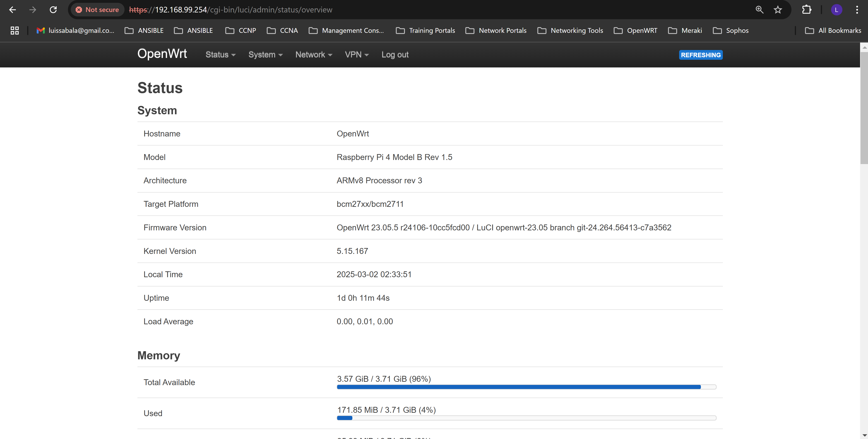Go back with the browser back arrow

(12, 10)
